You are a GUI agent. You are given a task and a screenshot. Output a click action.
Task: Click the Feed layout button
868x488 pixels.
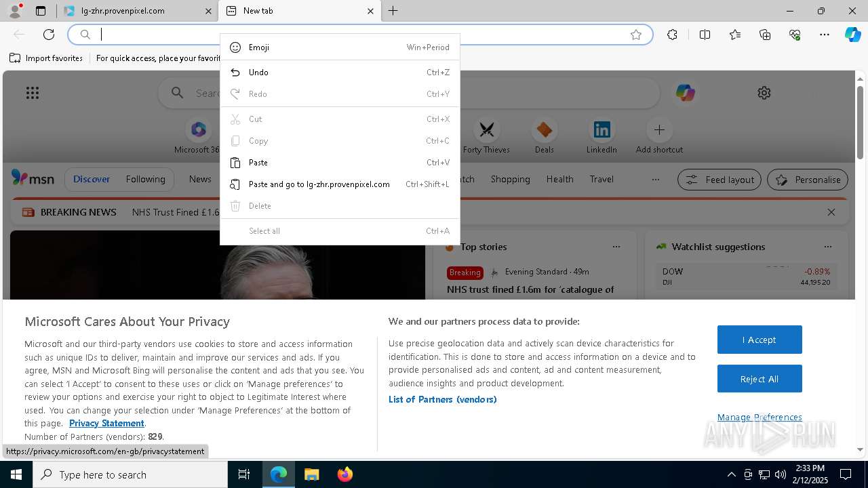[x=719, y=180]
